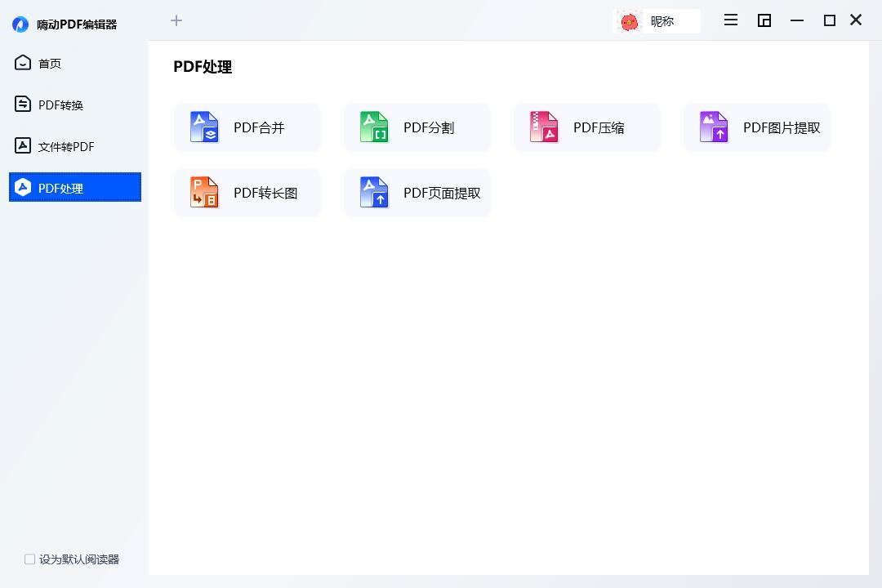Click the green PDF分割 icon
882x588 pixels.
coord(374,127)
